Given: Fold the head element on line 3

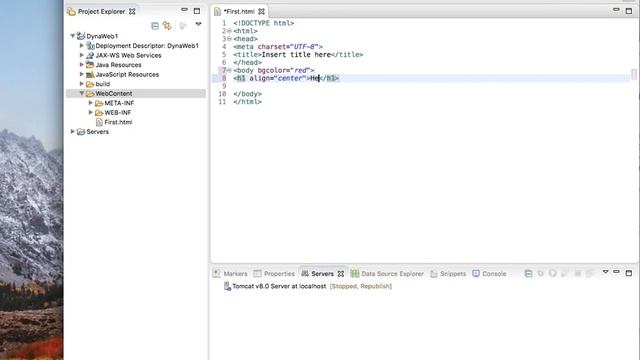Looking at the screenshot, I should (229, 38).
